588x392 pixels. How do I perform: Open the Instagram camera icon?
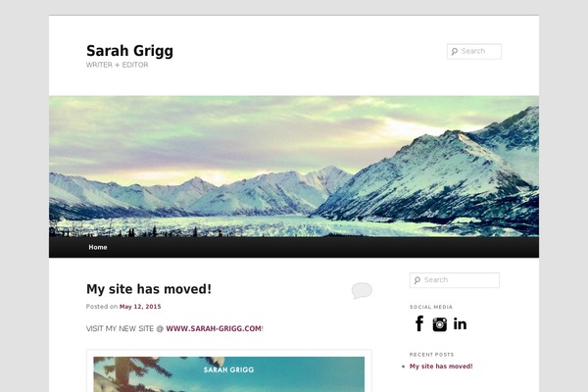pos(439,324)
